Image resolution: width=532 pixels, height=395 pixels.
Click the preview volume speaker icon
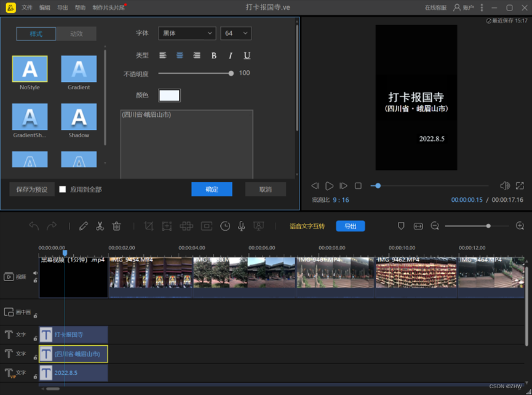tap(505, 186)
